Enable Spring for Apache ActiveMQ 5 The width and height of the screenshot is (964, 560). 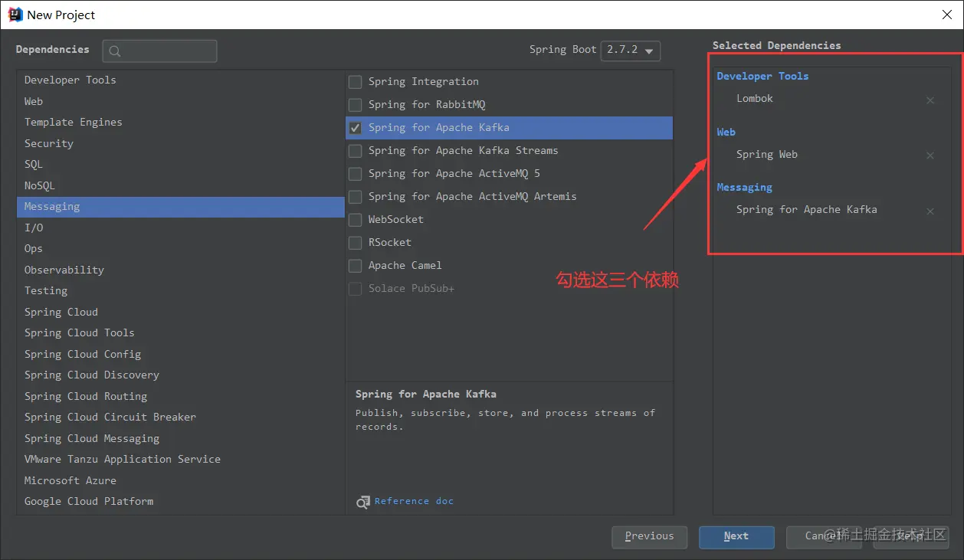(x=355, y=174)
